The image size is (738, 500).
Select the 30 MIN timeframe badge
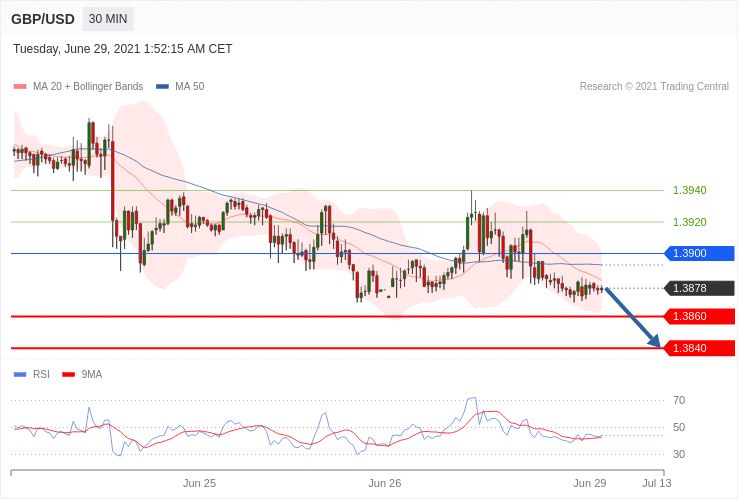108,19
